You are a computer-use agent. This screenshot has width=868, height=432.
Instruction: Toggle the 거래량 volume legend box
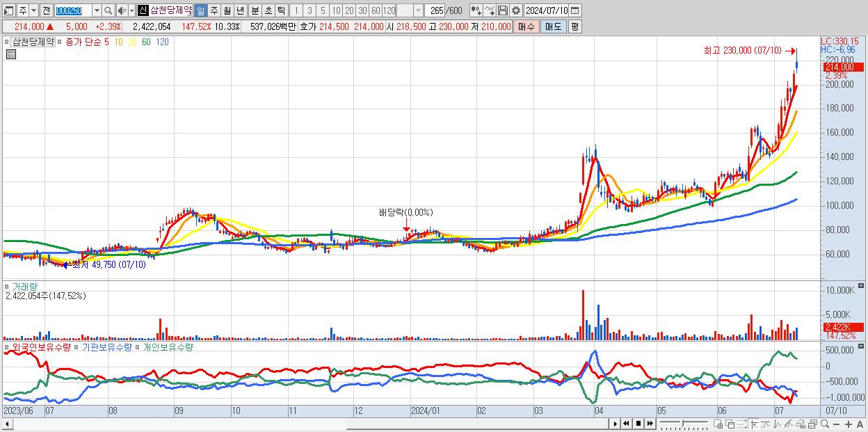point(8,286)
